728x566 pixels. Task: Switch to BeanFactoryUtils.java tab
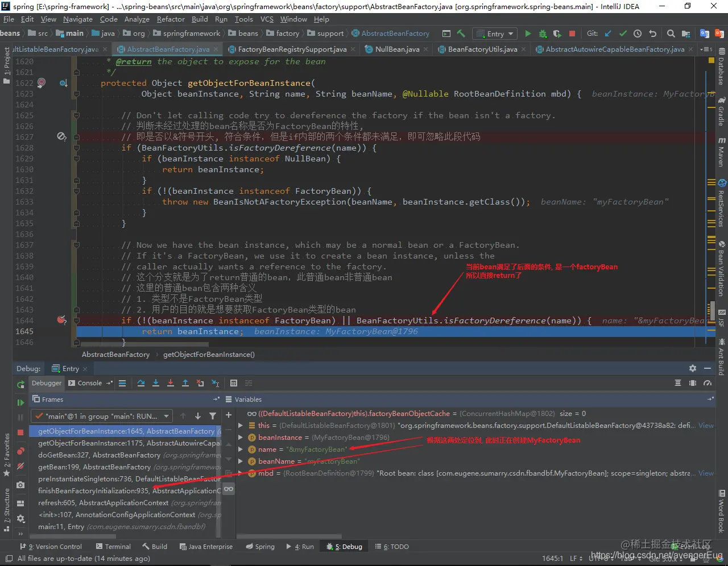(482, 49)
